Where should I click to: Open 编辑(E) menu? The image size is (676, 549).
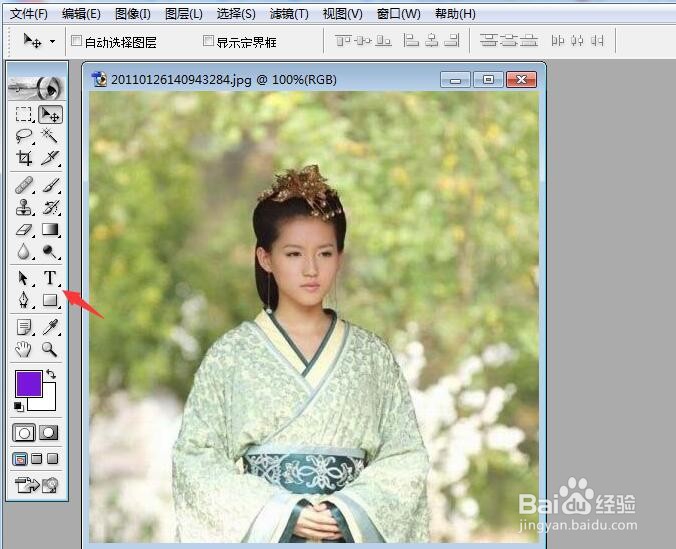click(x=81, y=14)
